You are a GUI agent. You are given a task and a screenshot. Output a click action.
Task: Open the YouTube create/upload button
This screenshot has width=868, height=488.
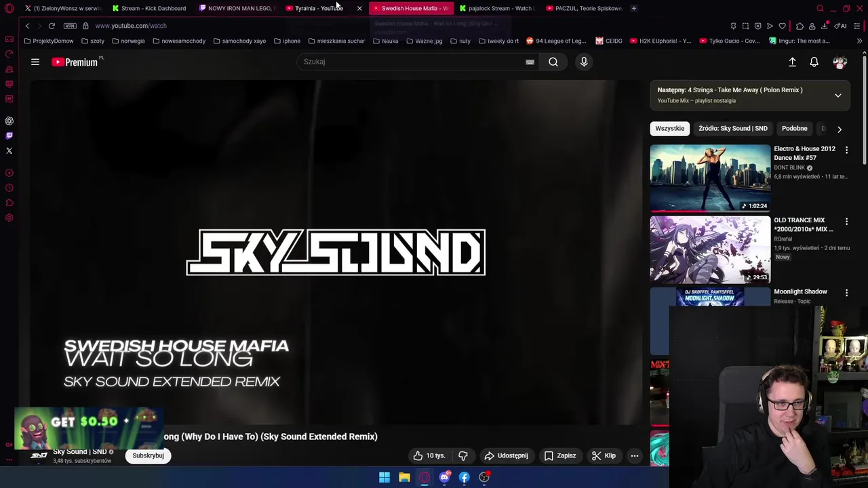pos(792,62)
